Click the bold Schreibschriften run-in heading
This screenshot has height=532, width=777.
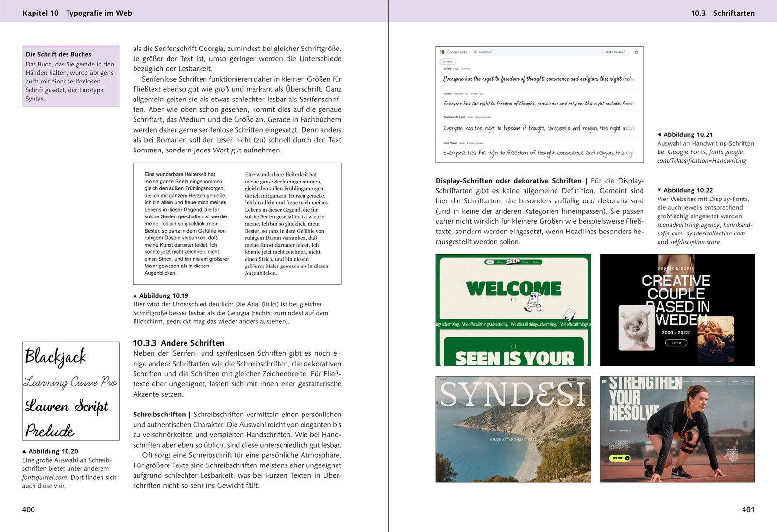[159, 415]
